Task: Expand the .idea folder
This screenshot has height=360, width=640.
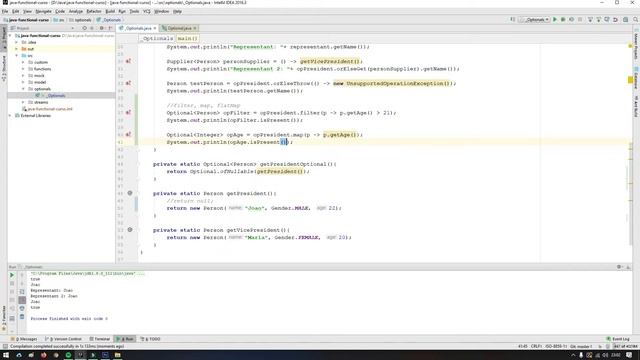Action: 17,42
